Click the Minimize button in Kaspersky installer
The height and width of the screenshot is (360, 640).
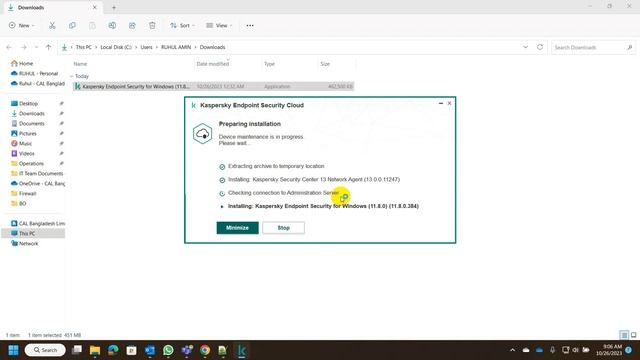[x=237, y=228]
